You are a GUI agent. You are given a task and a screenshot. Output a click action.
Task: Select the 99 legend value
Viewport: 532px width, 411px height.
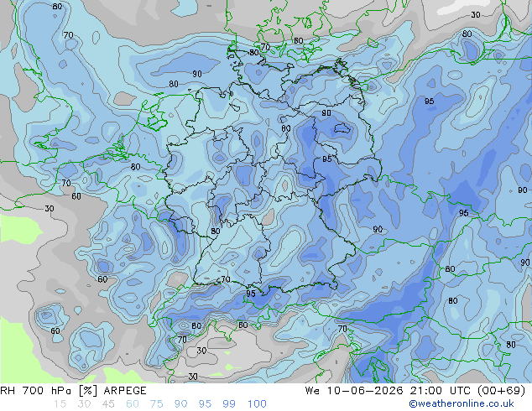coord(229,404)
